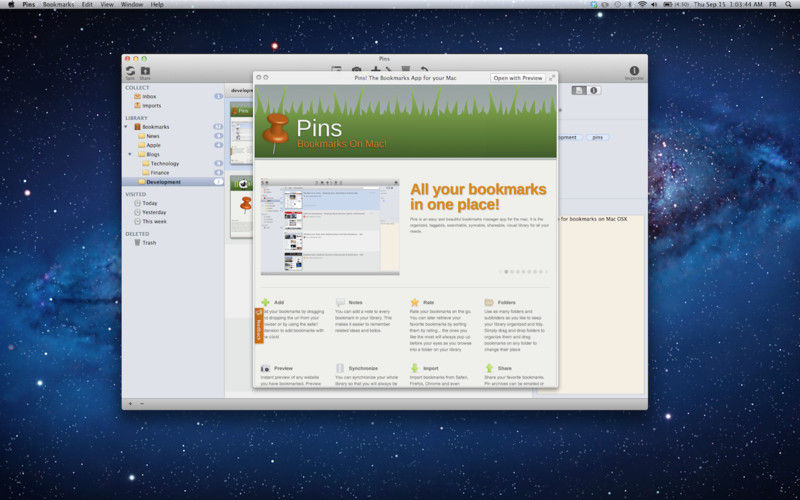Select the Development folder in sidebar

tap(173, 182)
